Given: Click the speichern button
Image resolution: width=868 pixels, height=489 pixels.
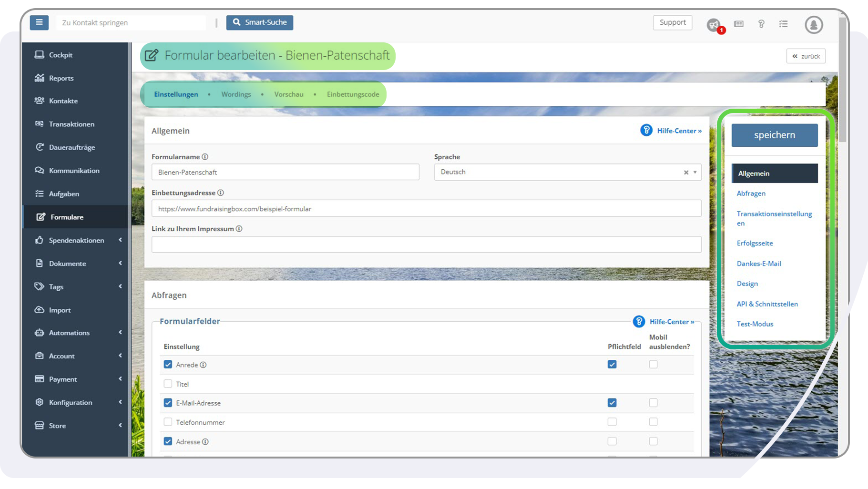Looking at the screenshot, I should [x=775, y=135].
